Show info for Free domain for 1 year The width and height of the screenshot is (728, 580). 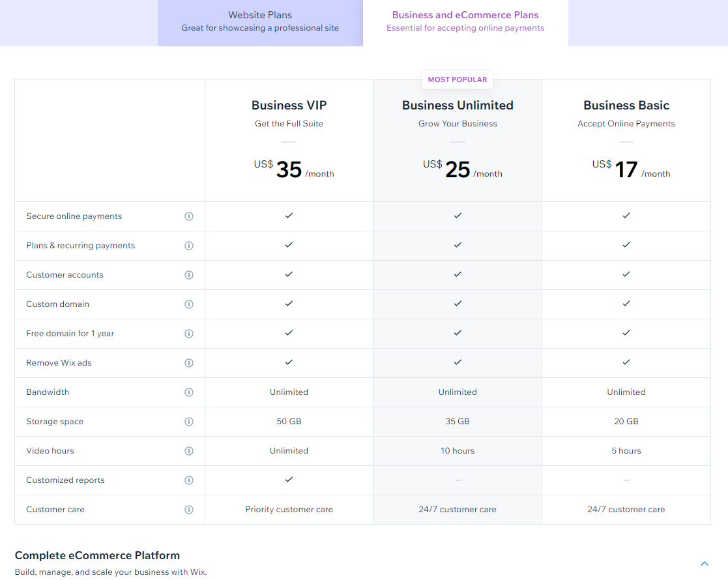[x=189, y=334]
